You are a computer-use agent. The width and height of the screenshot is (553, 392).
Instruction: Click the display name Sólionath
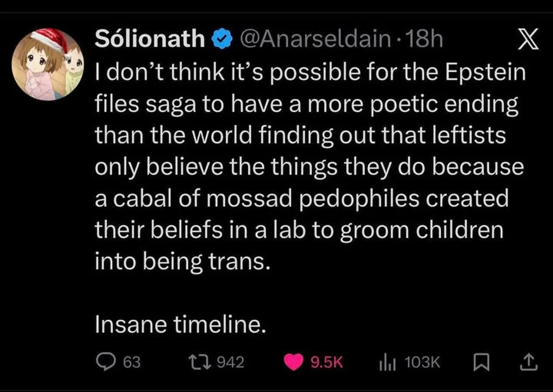click(x=150, y=39)
